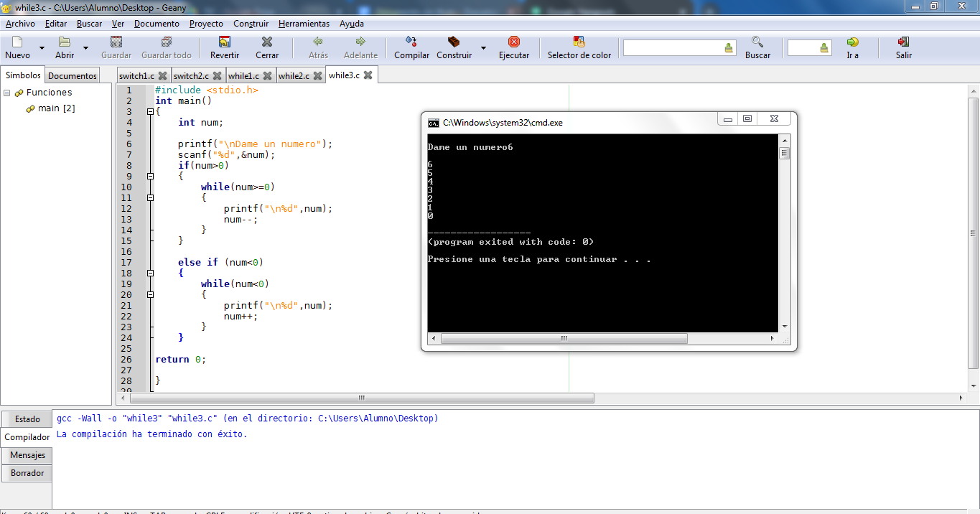Close the while1.c tab
Screen dimensions: 980x514
click(268, 75)
